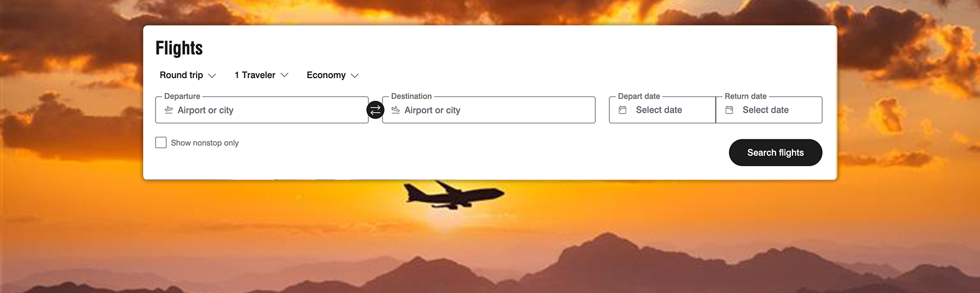980x293 pixels.
Task: Choose Select date under Return date
Action: point(765,110)
